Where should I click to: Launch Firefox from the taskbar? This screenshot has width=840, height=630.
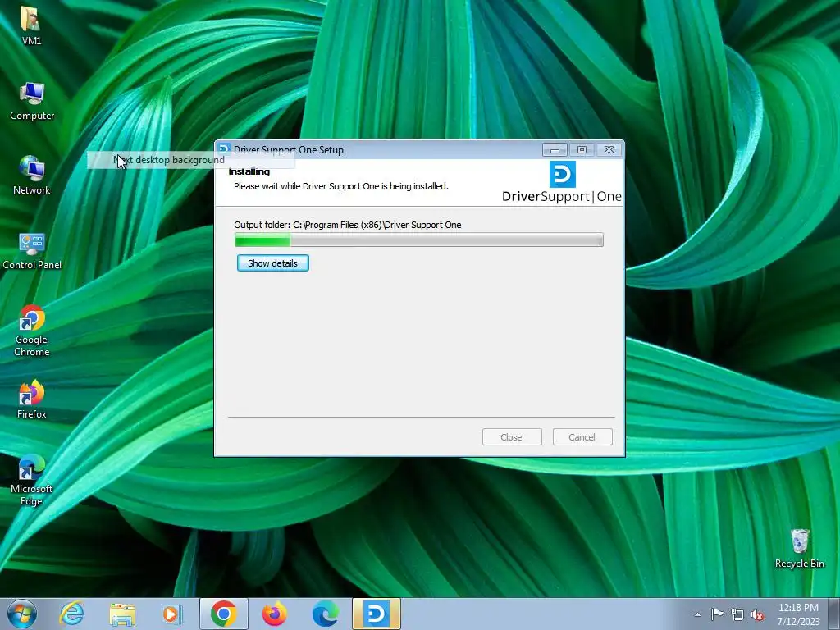point(274,614)
